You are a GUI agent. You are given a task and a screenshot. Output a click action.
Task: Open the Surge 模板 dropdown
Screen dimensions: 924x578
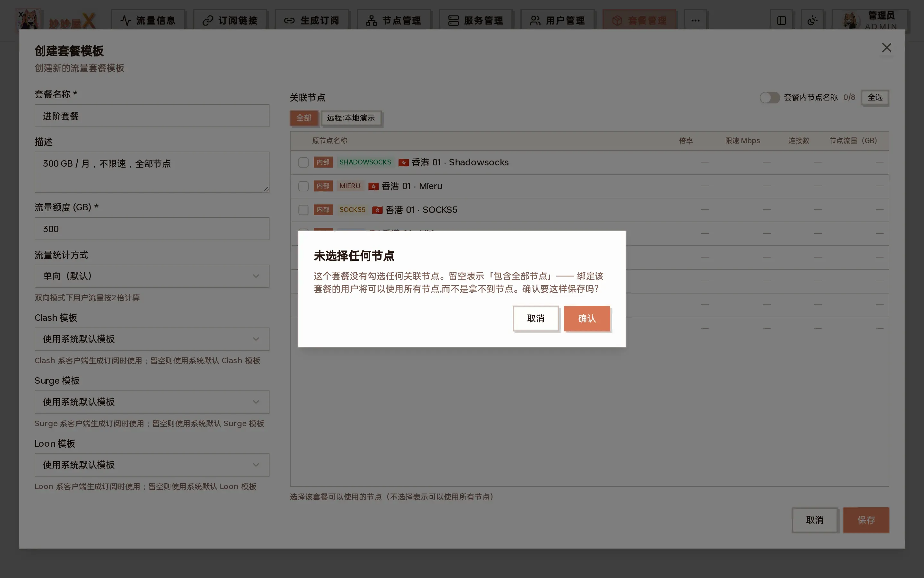pyautogui.click(x=152, y=402)
